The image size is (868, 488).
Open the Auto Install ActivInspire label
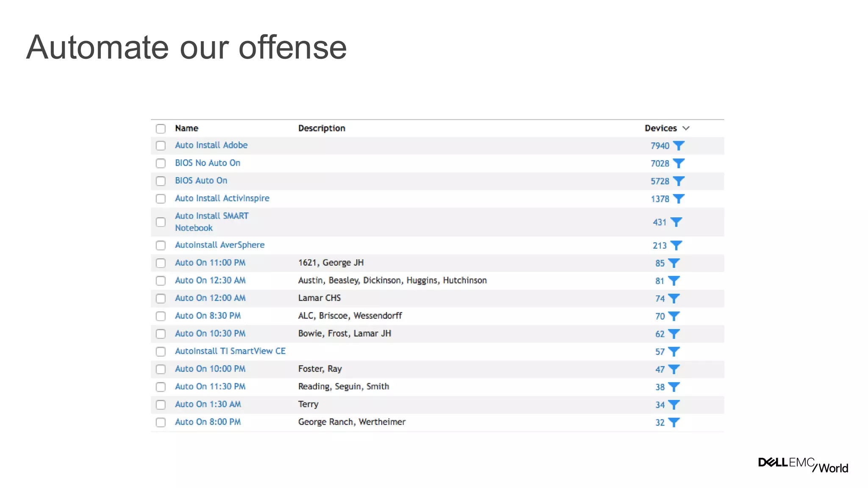click(x=222, y=199)
